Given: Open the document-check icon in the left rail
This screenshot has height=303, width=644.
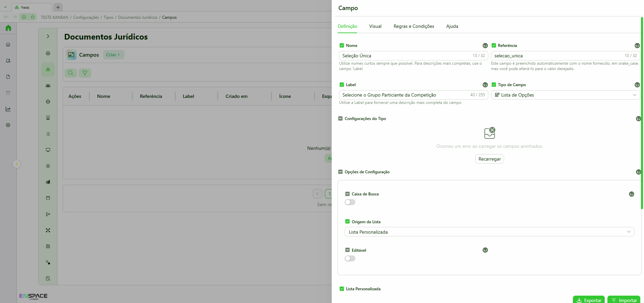Looking at the screenshot, I should pos(8,77).
